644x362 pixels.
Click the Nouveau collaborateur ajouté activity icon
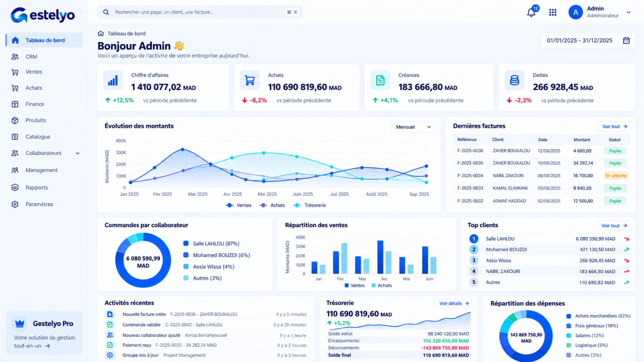[110, 335]
